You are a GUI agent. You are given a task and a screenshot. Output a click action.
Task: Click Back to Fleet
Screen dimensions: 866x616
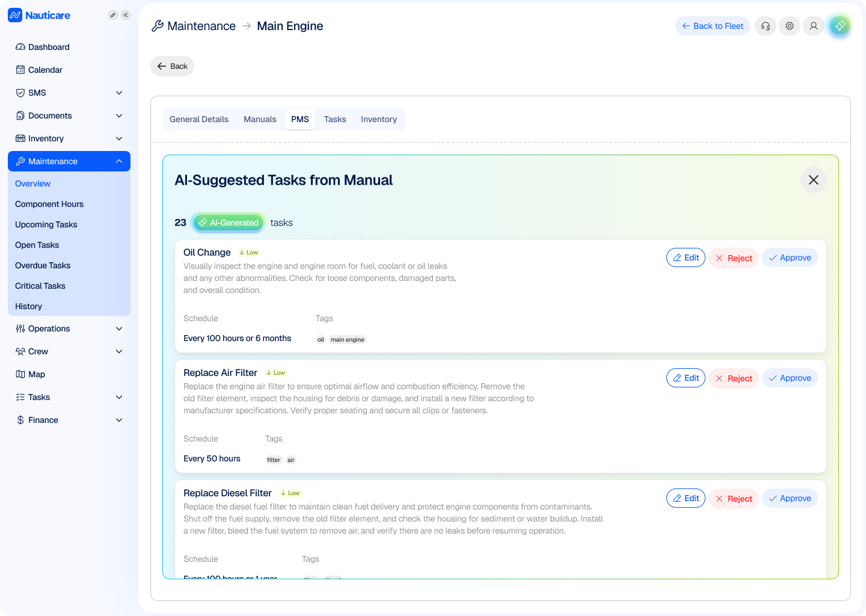(x=713, y=26)
